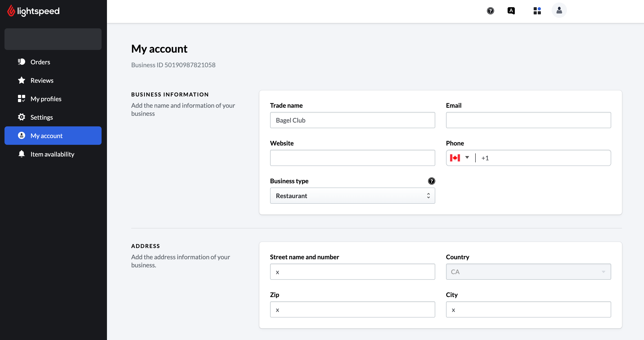644x340 pixels.
Task: Click the Lightspeed flame logo
Action: 11,11
